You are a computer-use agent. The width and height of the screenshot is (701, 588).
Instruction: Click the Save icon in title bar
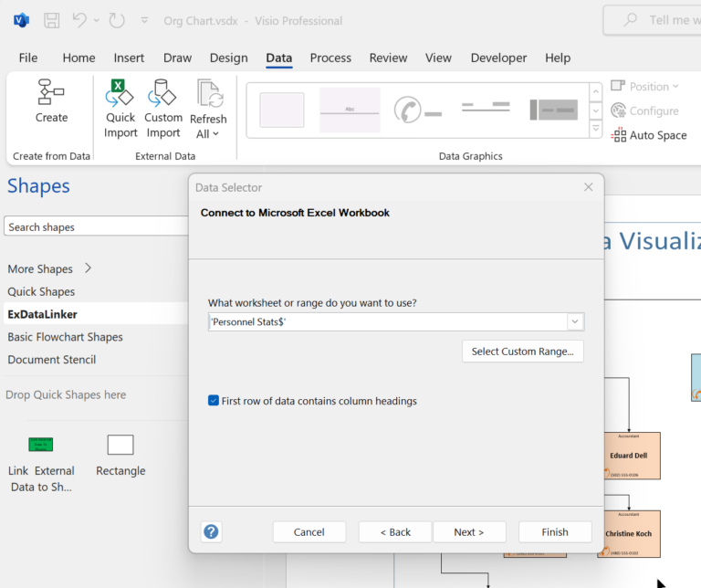click(52, 20)
